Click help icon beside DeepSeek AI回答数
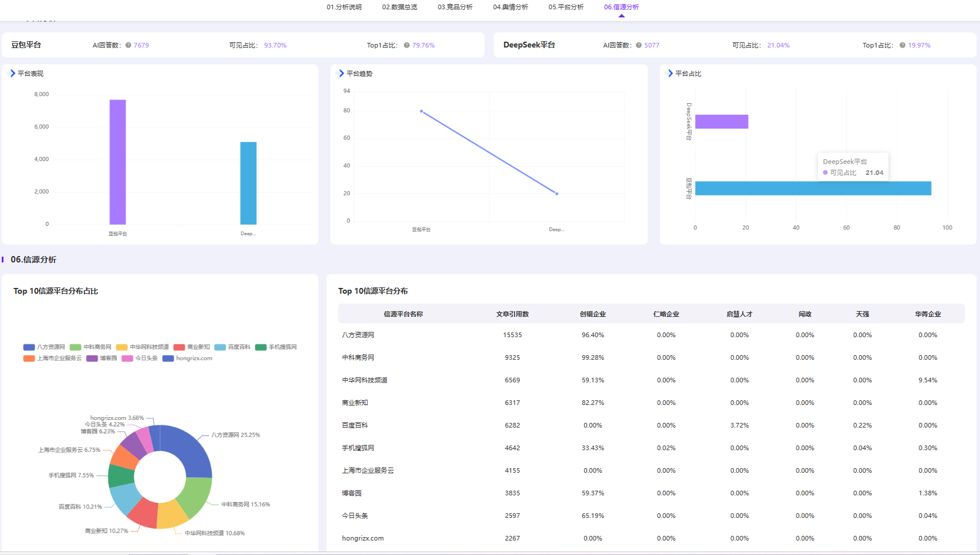Image resolution: width=980 pixels, height=555 pixels. (638, 45)
